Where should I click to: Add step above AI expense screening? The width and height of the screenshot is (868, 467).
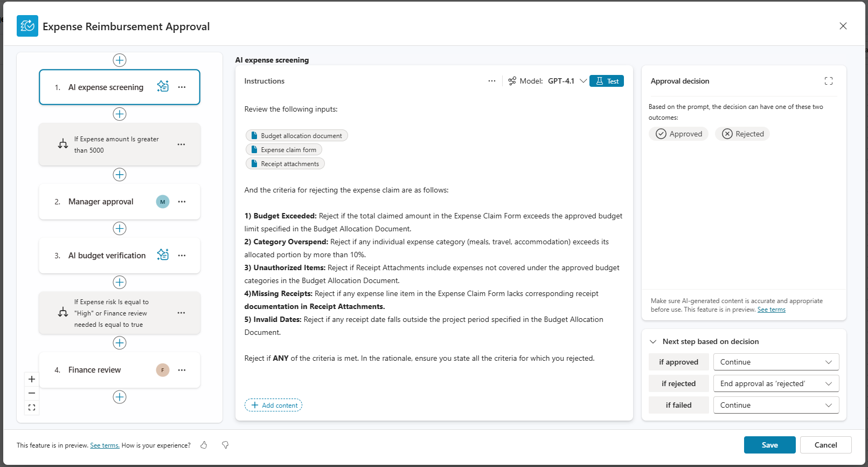120,60
